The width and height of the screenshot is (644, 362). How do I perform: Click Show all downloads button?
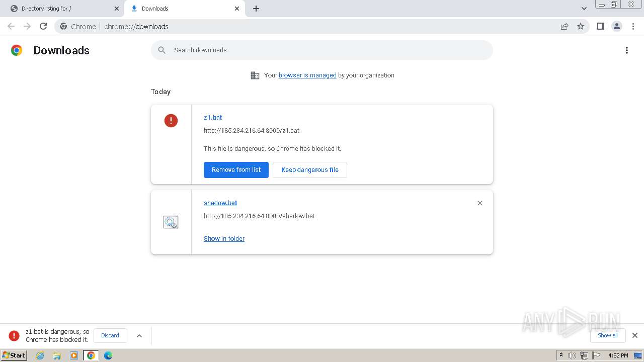tap(607, 335)
